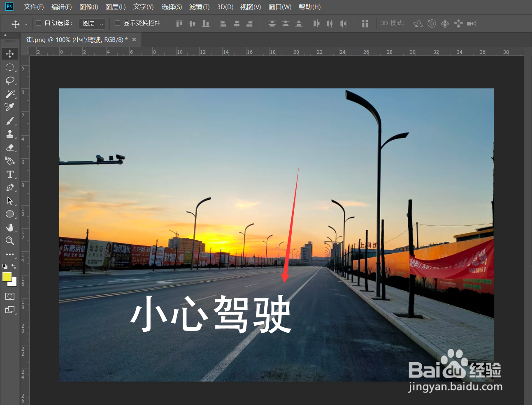Click the Photoshop Ps logo icon
This screenshot has height=405, width=532.
9,7
